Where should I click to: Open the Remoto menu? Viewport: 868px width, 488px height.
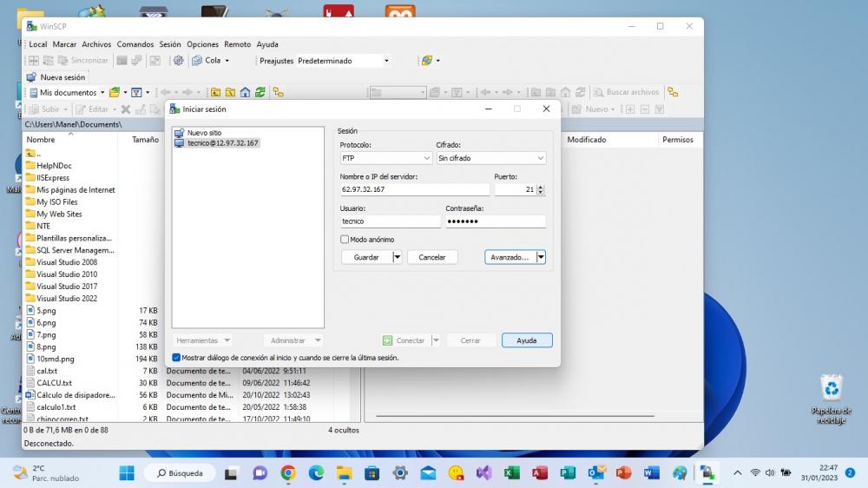point(237,44)
